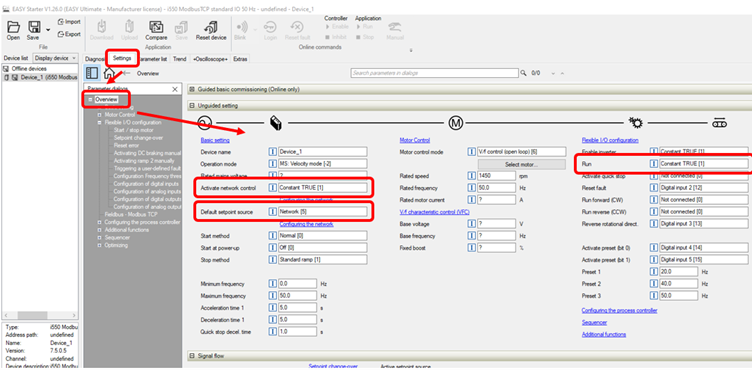Select Overview in parameter dialogs tree
This screenshot has height=370, width=752.
click(106, 99)
